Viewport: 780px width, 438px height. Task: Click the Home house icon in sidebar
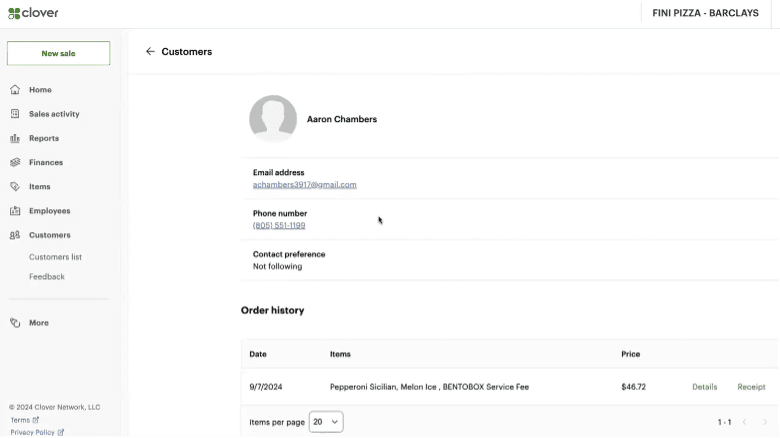coord(15,90)
